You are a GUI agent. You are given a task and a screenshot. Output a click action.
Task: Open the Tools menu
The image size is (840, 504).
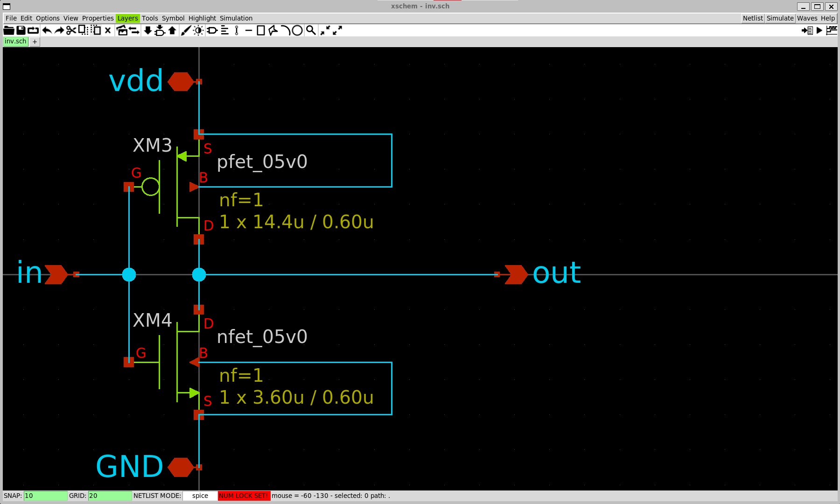click(x=150, y=18)
